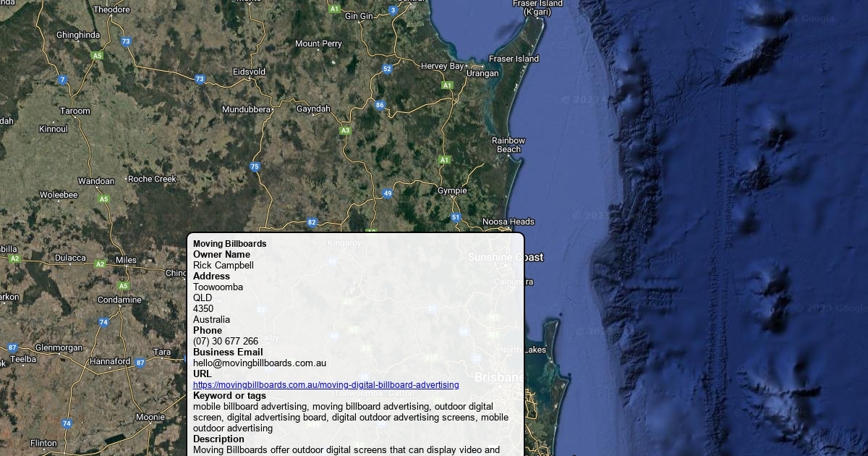The image size is (868, 456).
Task: Click the route 82 highway shield
Action: coord(312,223)
